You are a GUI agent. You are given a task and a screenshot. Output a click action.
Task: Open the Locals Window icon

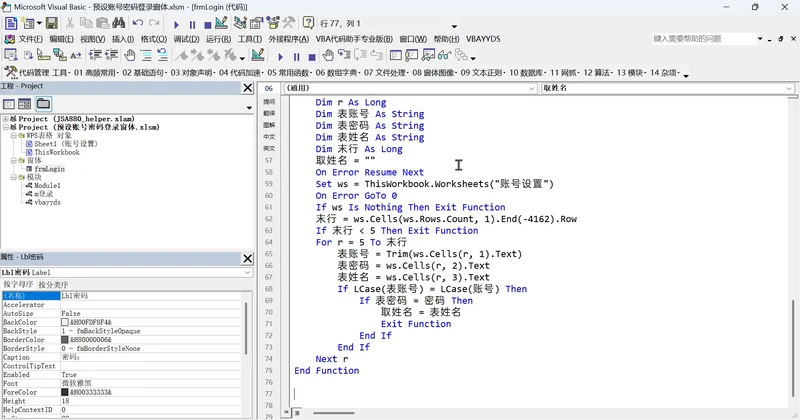coord(396,55)
